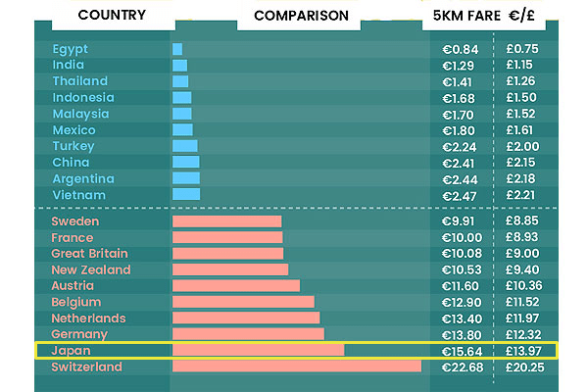Click the Netherlands pink comparison bar
Image resolution: width=588 pixels, height=392 pixels.
click(x=246, y=318)
